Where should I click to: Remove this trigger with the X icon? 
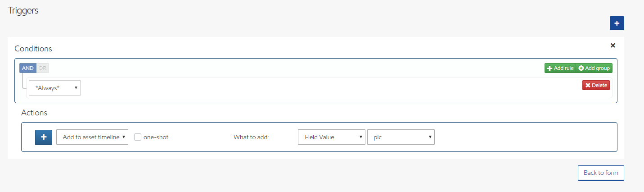(612, 46)
